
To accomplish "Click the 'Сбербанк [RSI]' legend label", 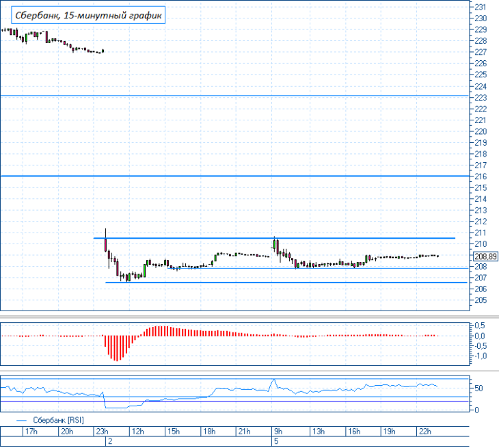I will 59,420.
